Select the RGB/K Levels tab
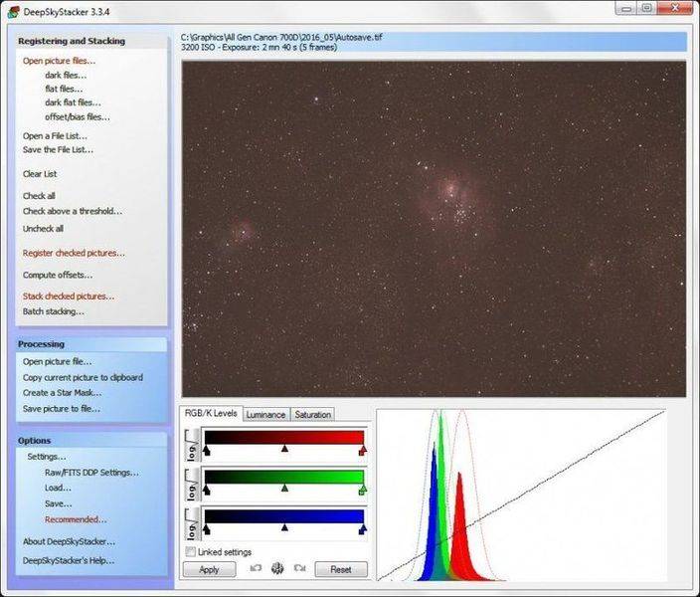Image resolution: width=700 pixels, height=597 pixels. point(211,414)
